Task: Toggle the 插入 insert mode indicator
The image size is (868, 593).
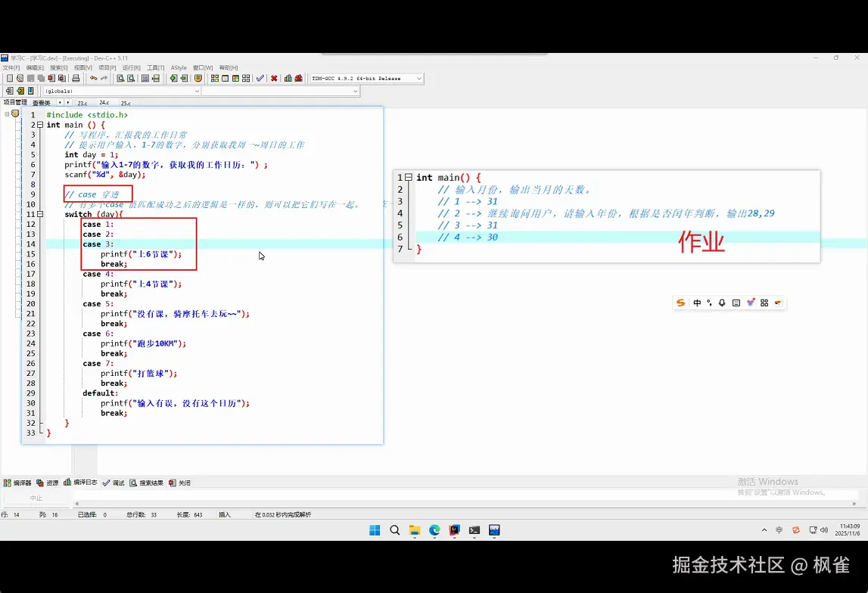Action: [224, 514]
